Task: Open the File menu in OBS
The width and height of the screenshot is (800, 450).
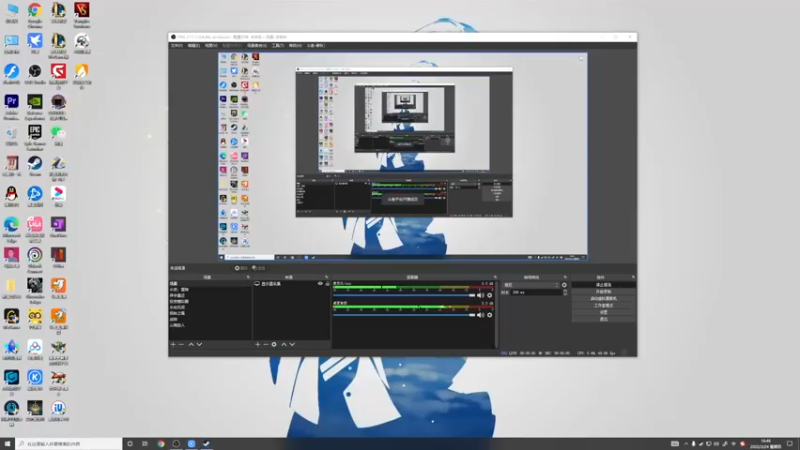Action: (x=177, y=45)
